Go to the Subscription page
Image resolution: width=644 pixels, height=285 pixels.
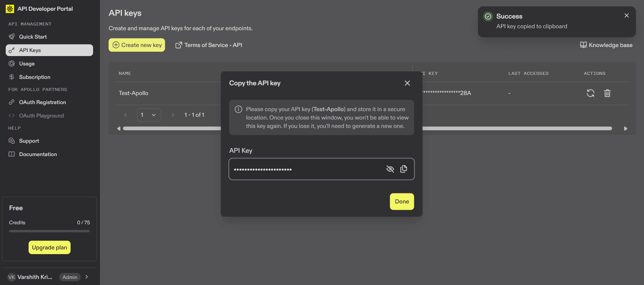49,77
